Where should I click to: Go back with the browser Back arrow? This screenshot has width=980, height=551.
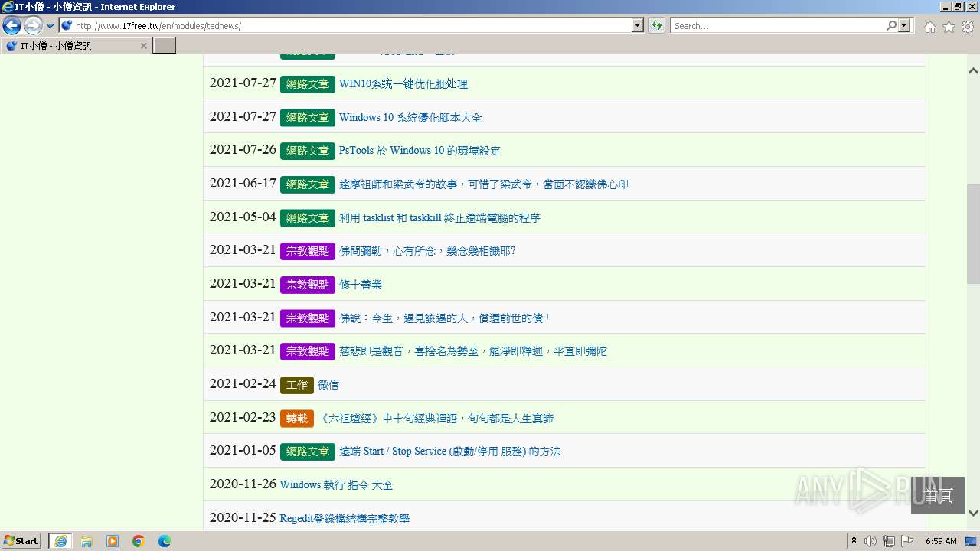(x=11, y=26)
